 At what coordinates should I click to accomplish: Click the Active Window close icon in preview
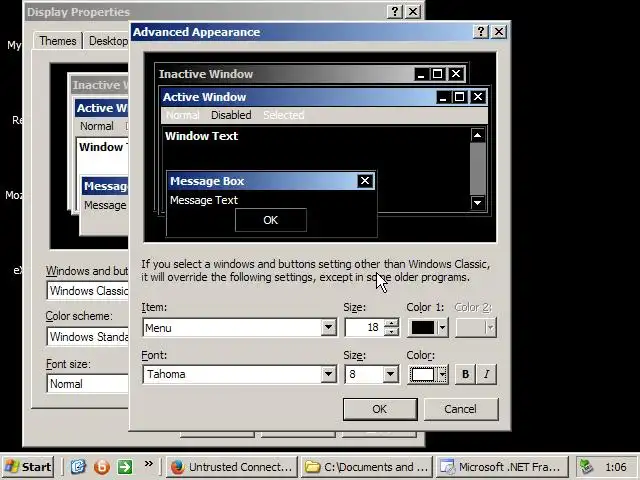[x=478, y=97]
